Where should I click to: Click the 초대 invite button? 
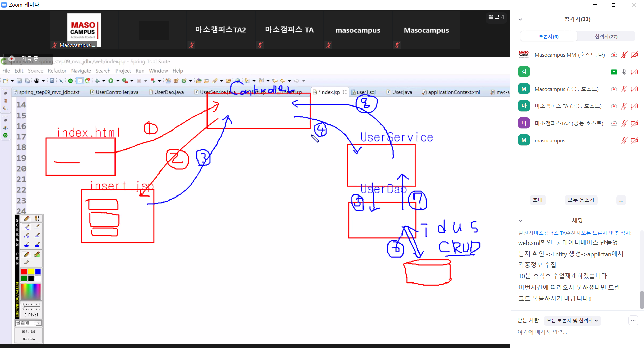tap(537, 200)
